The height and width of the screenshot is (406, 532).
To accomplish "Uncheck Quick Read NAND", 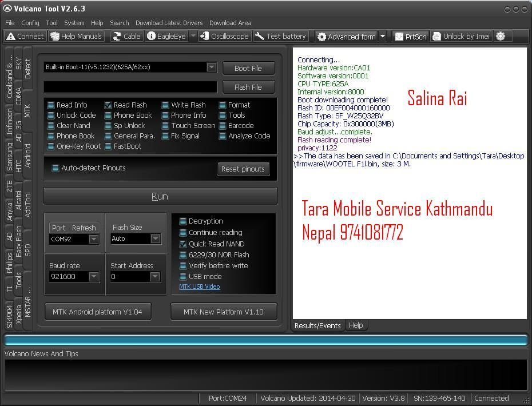I will click(x=183, y=244).
